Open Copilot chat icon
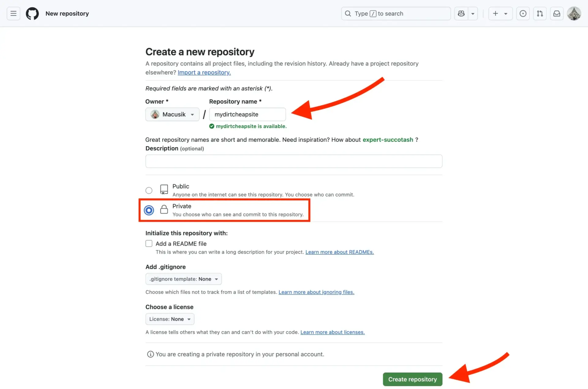This screenshot has width=588, height=389. [x=461, y=13]
